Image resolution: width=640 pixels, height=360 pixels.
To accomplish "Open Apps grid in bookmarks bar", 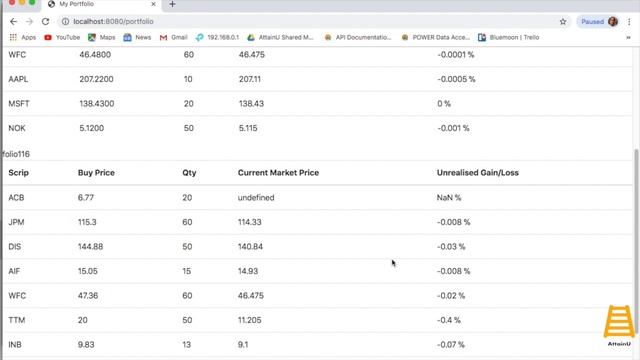I will (x=23, y=37).
